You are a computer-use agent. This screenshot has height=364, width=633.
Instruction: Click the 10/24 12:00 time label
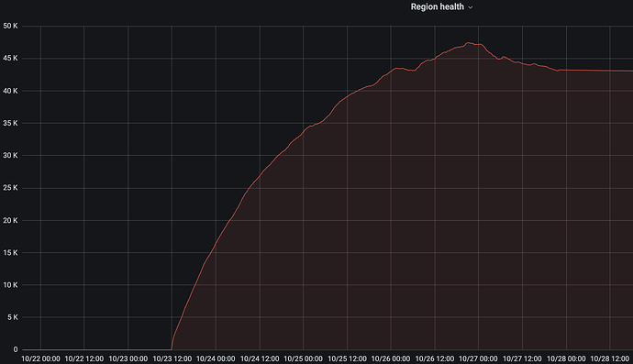(x=260, y=358)
